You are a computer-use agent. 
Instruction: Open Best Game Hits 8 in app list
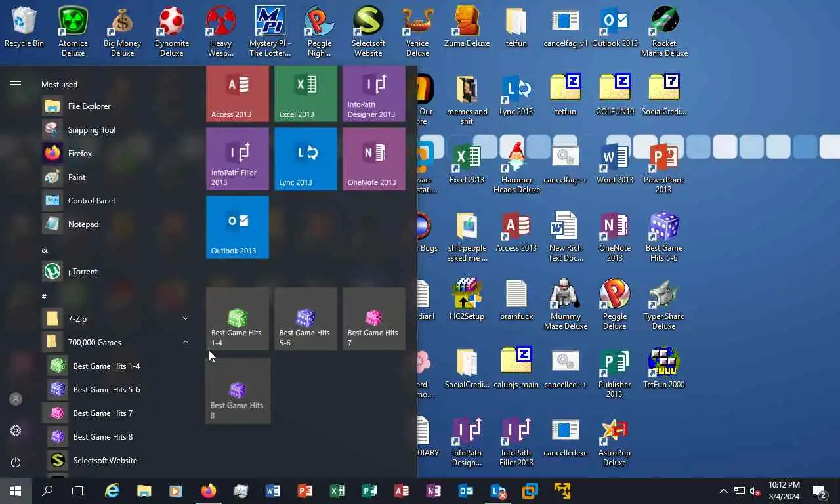pyautogui.click(x=118, y=437)
